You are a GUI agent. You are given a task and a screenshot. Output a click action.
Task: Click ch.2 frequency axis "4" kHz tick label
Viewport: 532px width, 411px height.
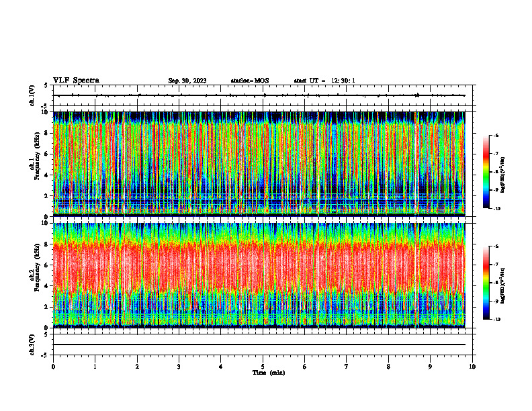tap(47, 286)
